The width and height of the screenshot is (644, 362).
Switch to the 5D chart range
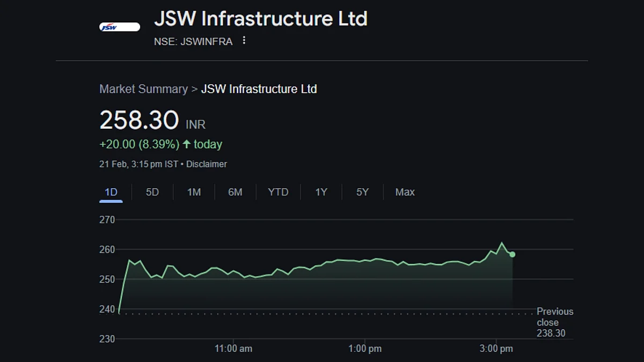click(x=152, y=192)
